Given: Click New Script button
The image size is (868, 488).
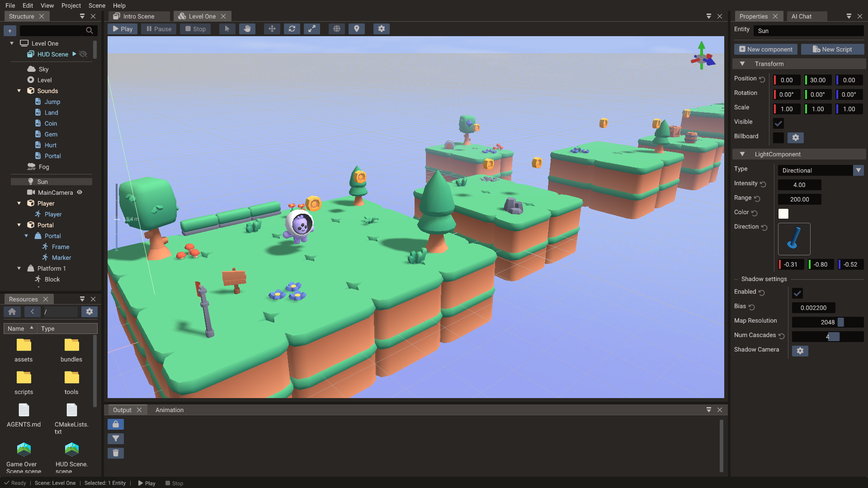Looking at the screenshot, I should [832, 49].
